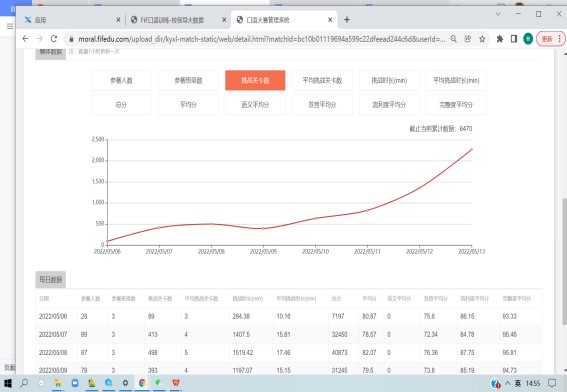Click the 2022/05/06 date cell

(53, 316)
